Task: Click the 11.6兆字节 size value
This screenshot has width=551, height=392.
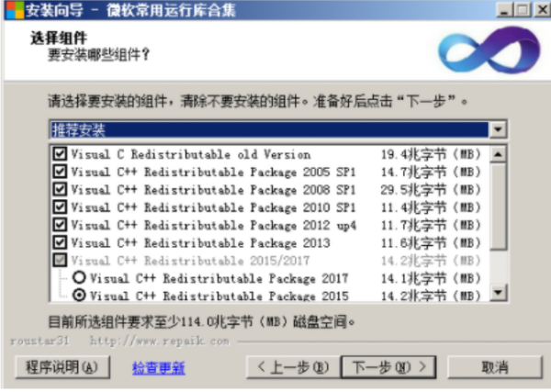Action: pos(431,242)
